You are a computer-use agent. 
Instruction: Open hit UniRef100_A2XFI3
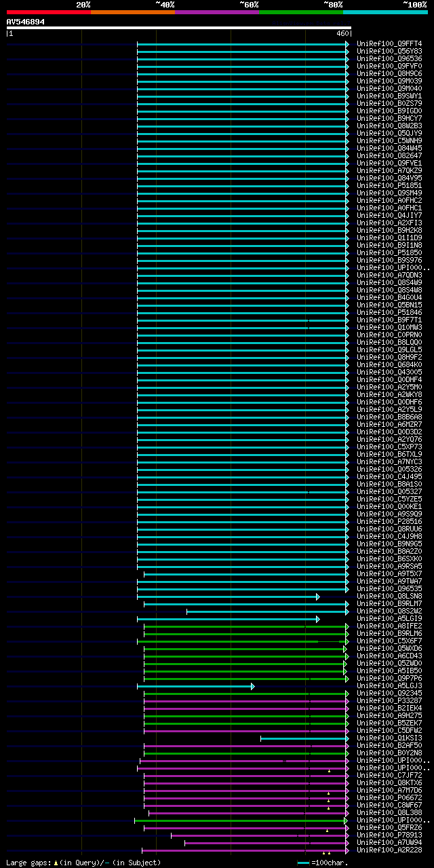coord(389,223)
